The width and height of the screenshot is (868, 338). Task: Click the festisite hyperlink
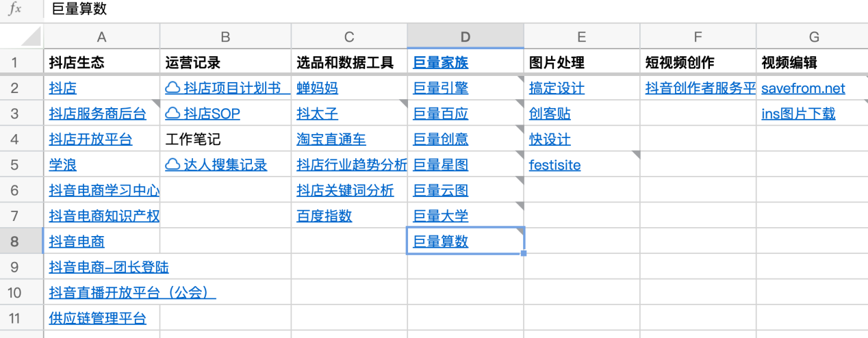(x=554, y=165)
